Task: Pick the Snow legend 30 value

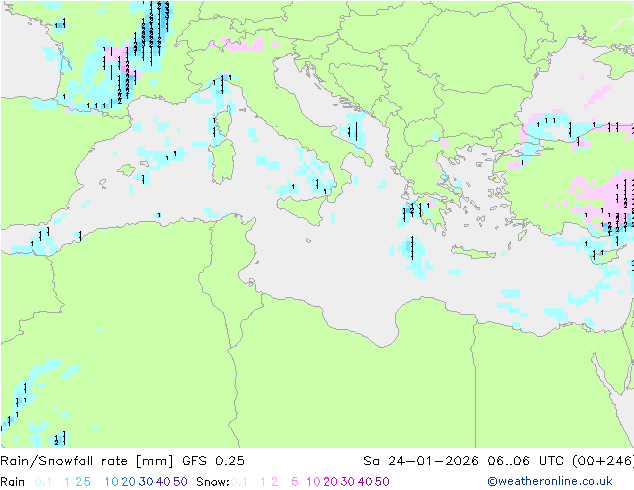Action: tap(348, 482)
